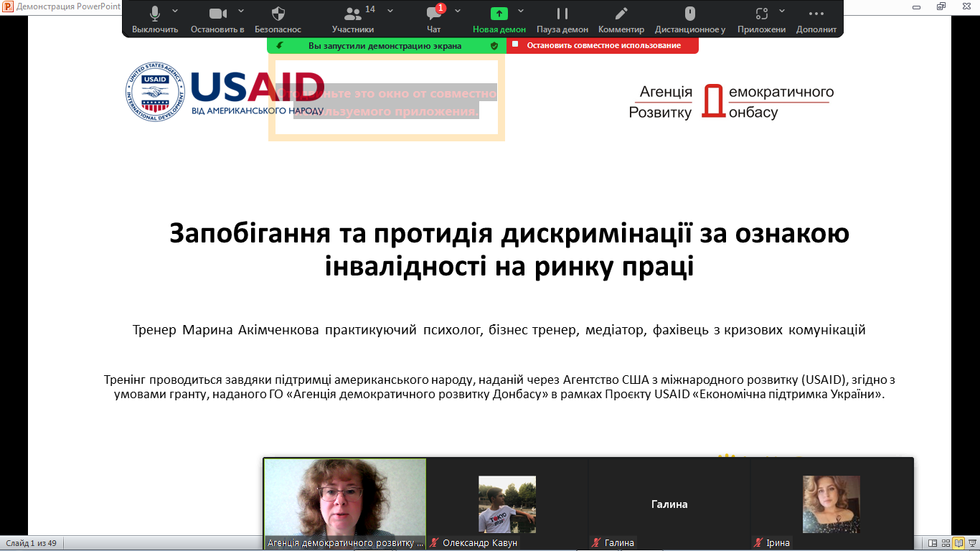The width and height of the screenshot is (980, 551).
Task: Select Reading View icon in status bar
Action: [958, 543]
